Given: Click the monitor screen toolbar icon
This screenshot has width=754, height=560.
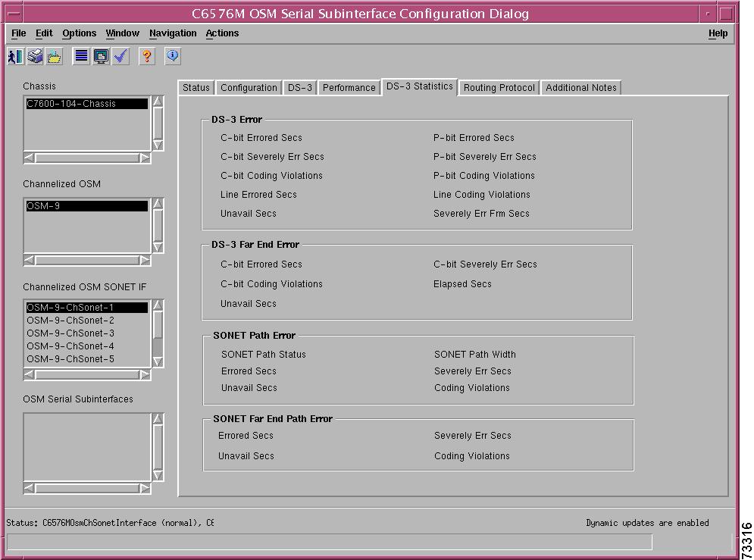Looking at the screenshot, I should [x=101, y=57].
